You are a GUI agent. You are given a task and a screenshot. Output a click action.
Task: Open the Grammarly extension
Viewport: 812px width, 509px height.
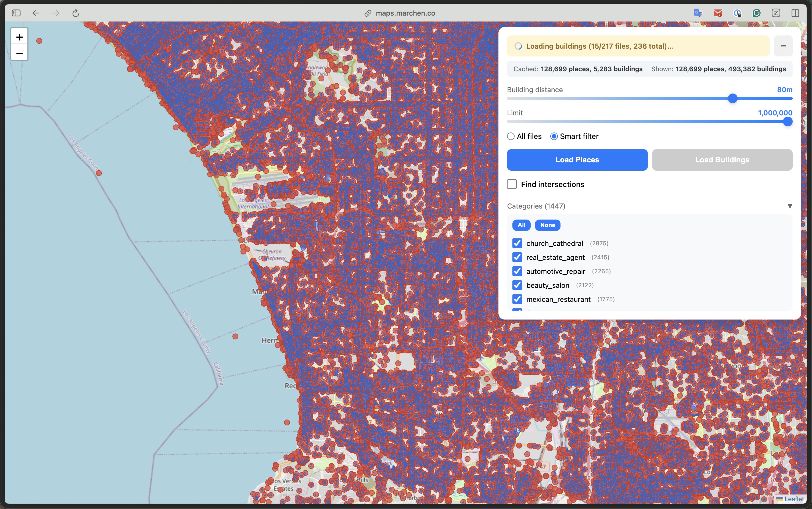pos(756,13)
